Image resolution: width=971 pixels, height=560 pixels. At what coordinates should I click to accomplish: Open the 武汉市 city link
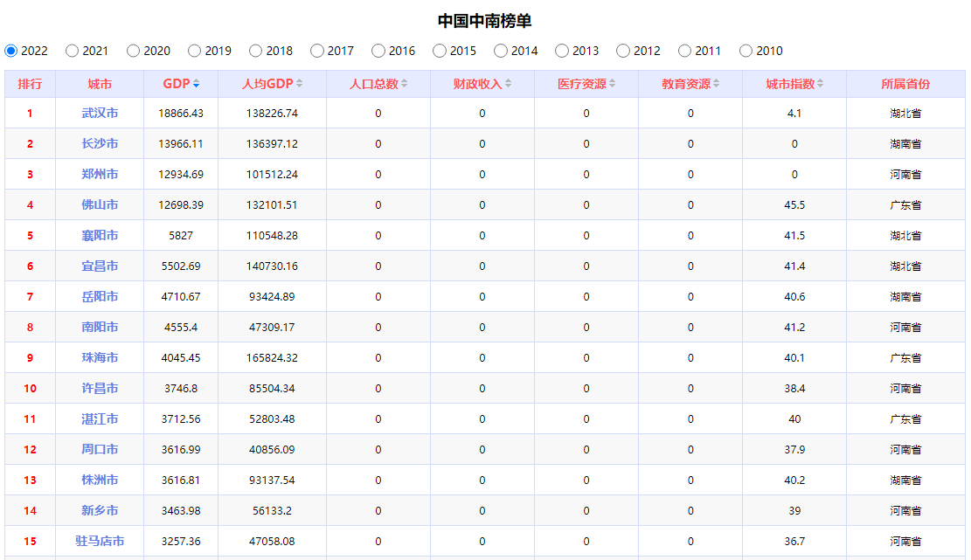pos(100,114)
